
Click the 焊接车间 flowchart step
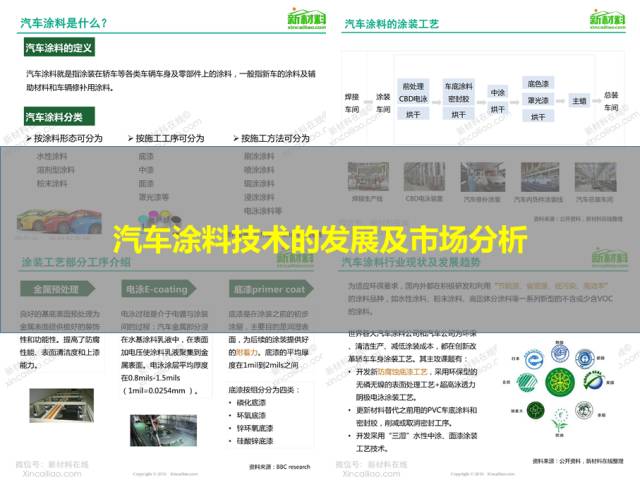[352, 103]
